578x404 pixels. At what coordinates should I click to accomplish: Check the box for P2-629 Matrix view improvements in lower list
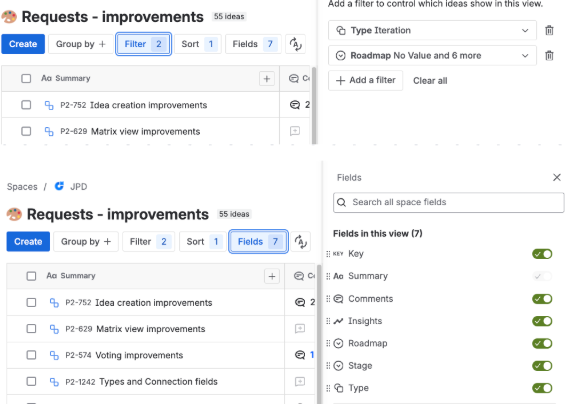pyautogui.click(x=31, y=328)
